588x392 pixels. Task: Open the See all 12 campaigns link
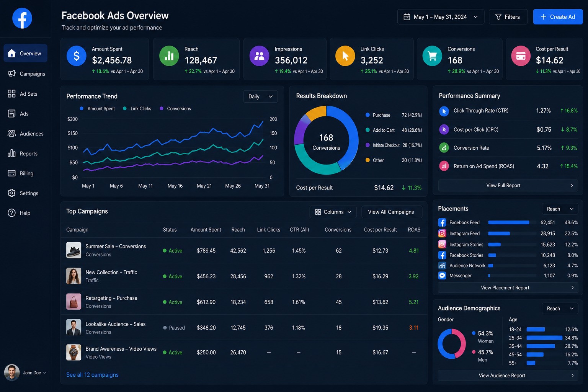point(92,375)
